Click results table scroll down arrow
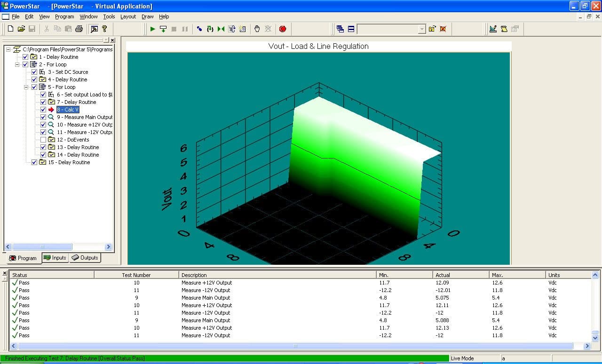This screenshot has width=602, height=364. tap(595, 338)
